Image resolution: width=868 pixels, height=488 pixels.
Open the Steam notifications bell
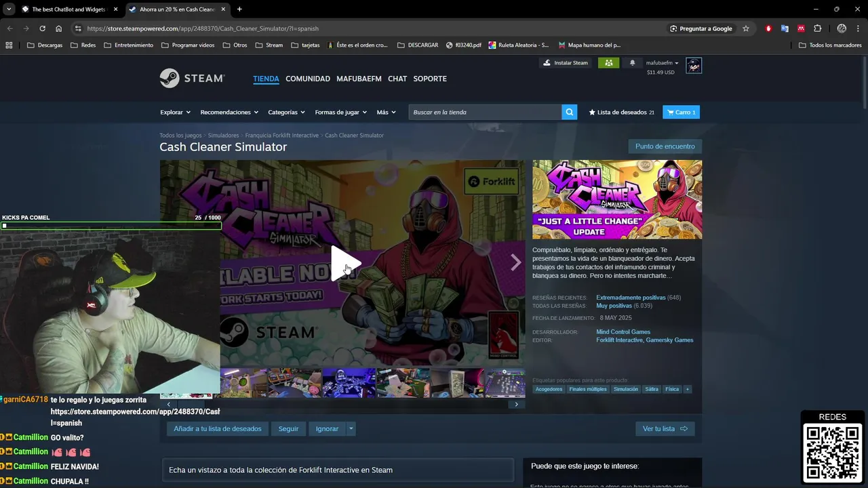coord(632,63)
